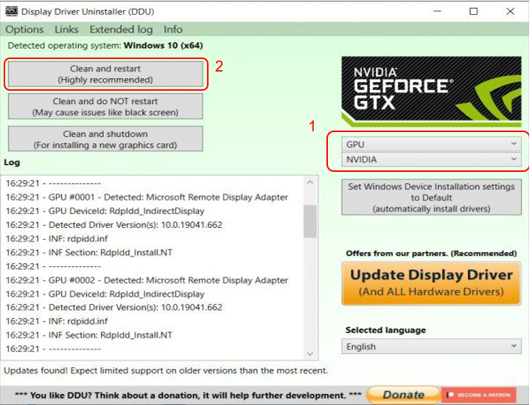532x405 pixels.
Task: Maximize the DDU window
Action: pos(474,11)
